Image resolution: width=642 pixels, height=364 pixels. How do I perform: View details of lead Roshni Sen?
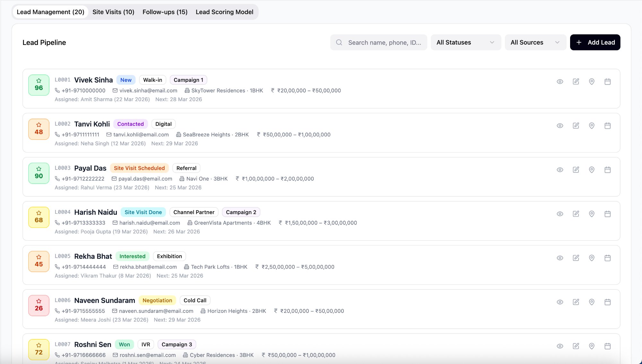click(x=560, y=346)
